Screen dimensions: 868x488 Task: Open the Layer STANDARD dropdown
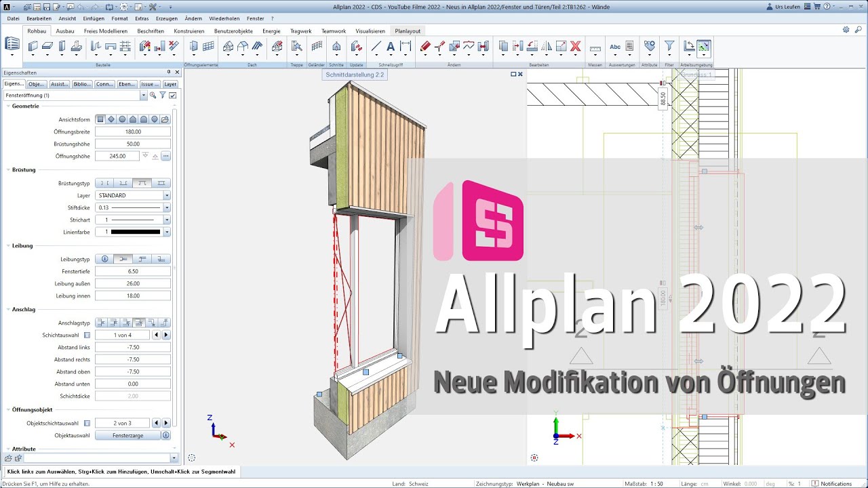[x=167, y=195]
